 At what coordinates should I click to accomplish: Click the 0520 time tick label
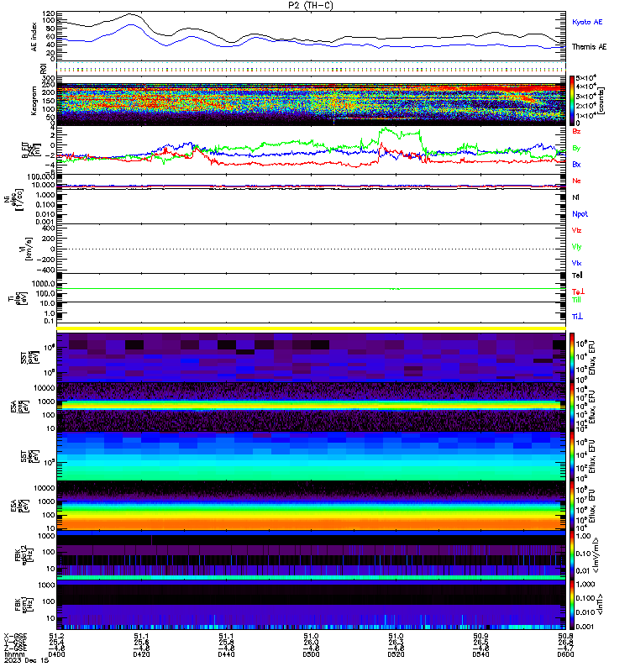coord(396,655)
